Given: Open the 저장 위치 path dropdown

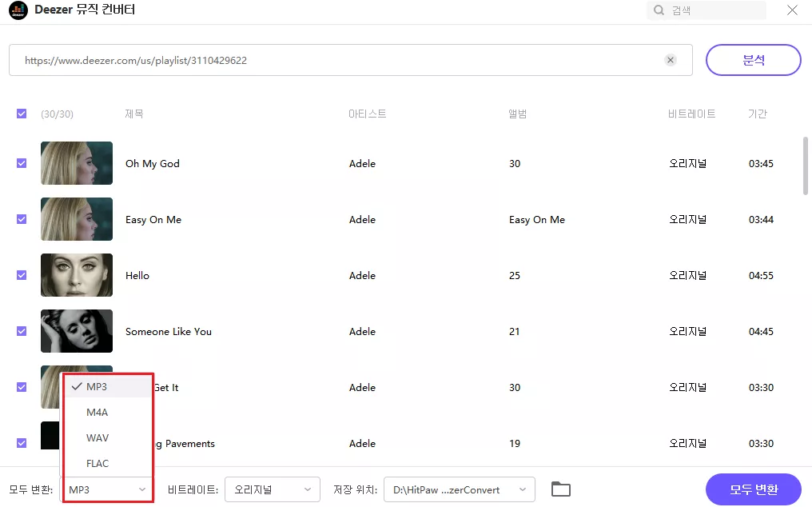Looking at the screenshot, I should (460, 489).
